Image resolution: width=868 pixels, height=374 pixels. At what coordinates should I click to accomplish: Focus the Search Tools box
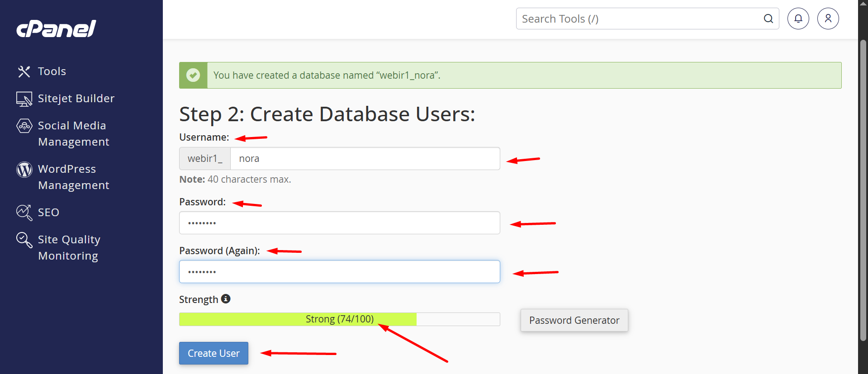click(638, 19)
